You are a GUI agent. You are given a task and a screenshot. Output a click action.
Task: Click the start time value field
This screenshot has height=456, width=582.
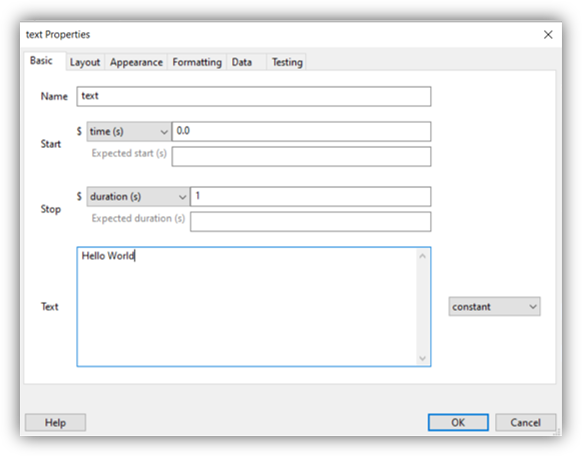pos(301,131)
